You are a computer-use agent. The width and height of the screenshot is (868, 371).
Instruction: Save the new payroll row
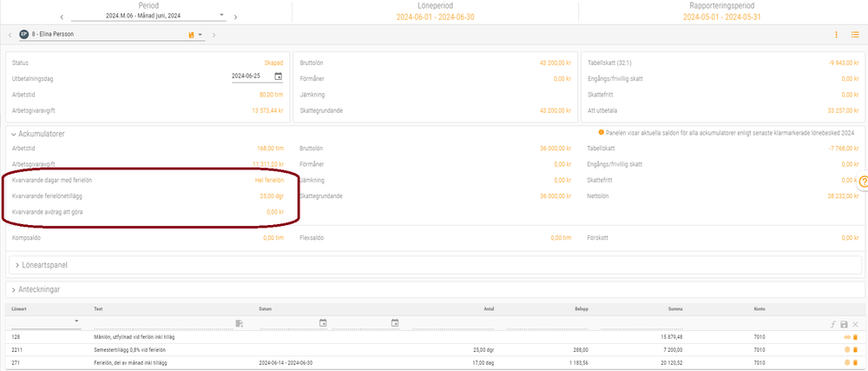coord(843,323)
